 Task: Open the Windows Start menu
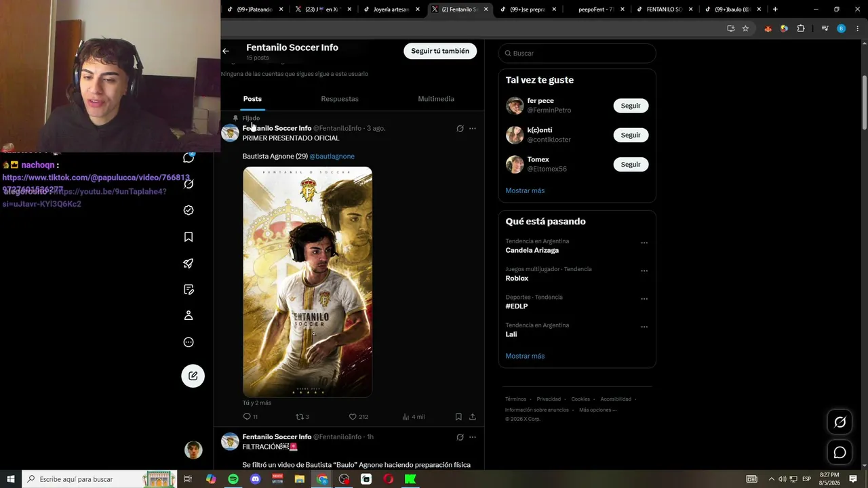coord(11,479)
